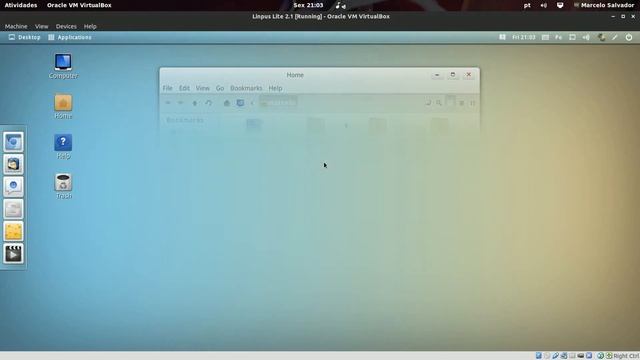Click the Bookmarks sidebar heading in Home window

click(185, 120)
